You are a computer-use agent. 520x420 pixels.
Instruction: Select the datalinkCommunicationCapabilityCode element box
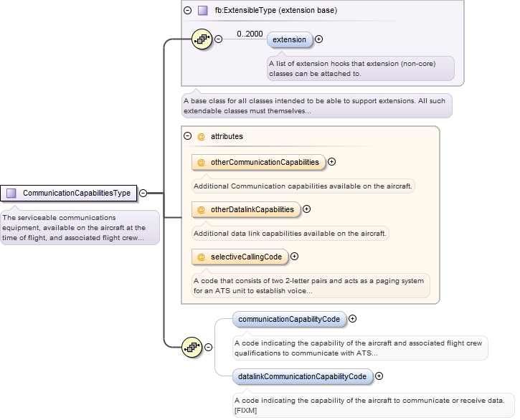(303, 376)
